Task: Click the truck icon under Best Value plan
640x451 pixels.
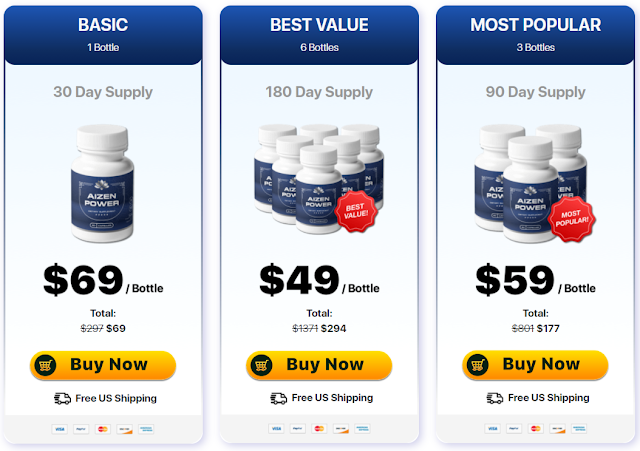Action: 278,398
